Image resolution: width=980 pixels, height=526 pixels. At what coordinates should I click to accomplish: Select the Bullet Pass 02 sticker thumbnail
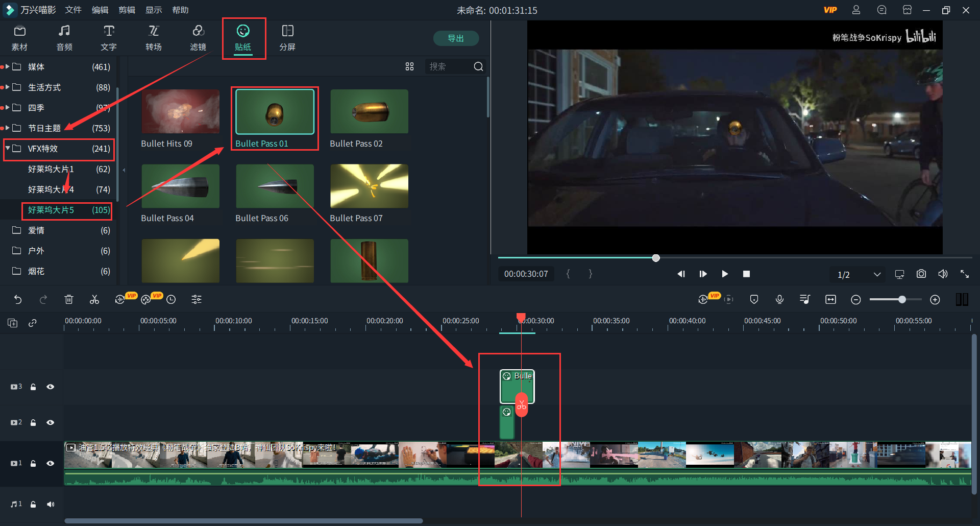369,112
